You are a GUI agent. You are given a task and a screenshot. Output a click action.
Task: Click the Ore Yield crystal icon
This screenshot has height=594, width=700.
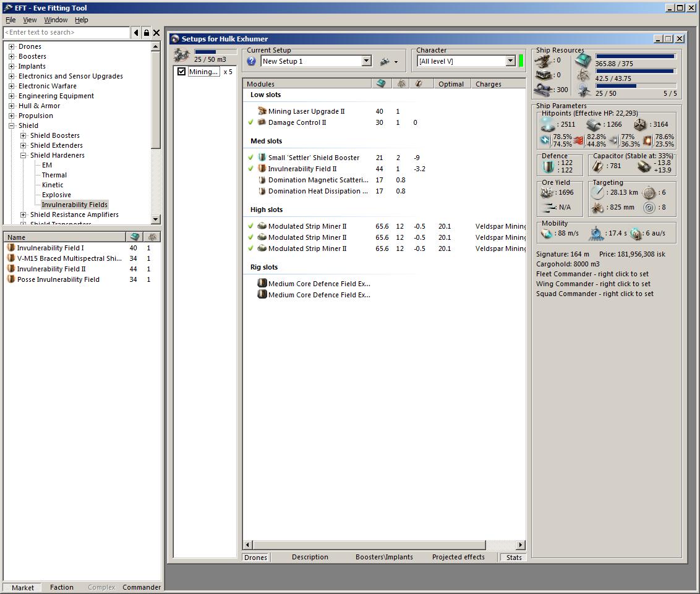click(x=548, y=192)
